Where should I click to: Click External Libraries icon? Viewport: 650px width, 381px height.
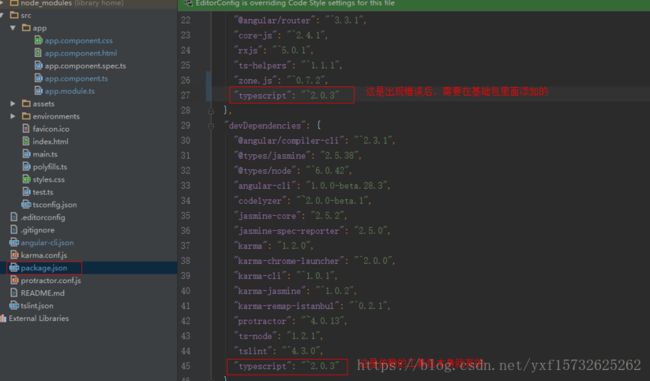(x=3, y=318)
